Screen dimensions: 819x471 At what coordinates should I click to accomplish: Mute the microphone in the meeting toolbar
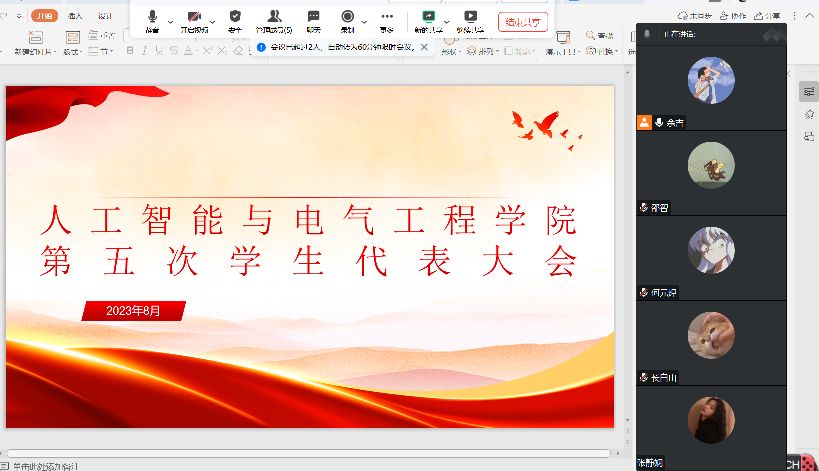pyautogui.click(x=152, y=18)
